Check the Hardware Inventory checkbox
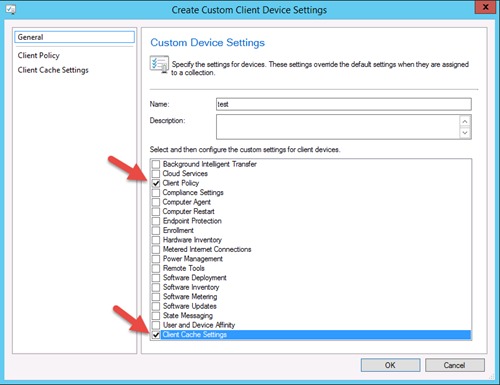Viewport: 500px width, 385px height. pyautogui.click(x=156, y=240)
